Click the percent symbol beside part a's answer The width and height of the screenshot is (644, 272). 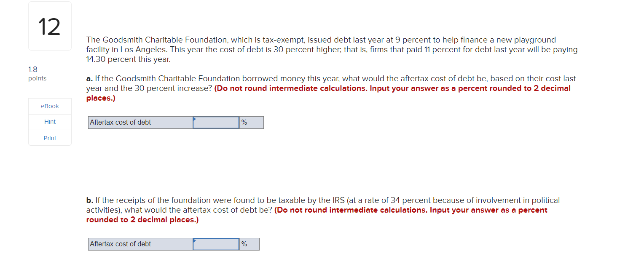click(x=244, y=122)
